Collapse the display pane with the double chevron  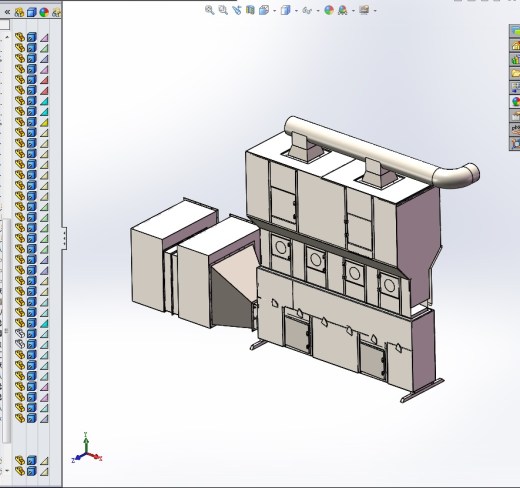click(x=7, y=12)
